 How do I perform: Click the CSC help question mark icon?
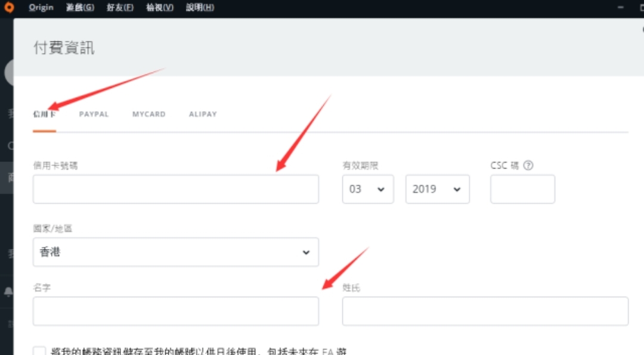pyautogui.click(x=528, y=166)
